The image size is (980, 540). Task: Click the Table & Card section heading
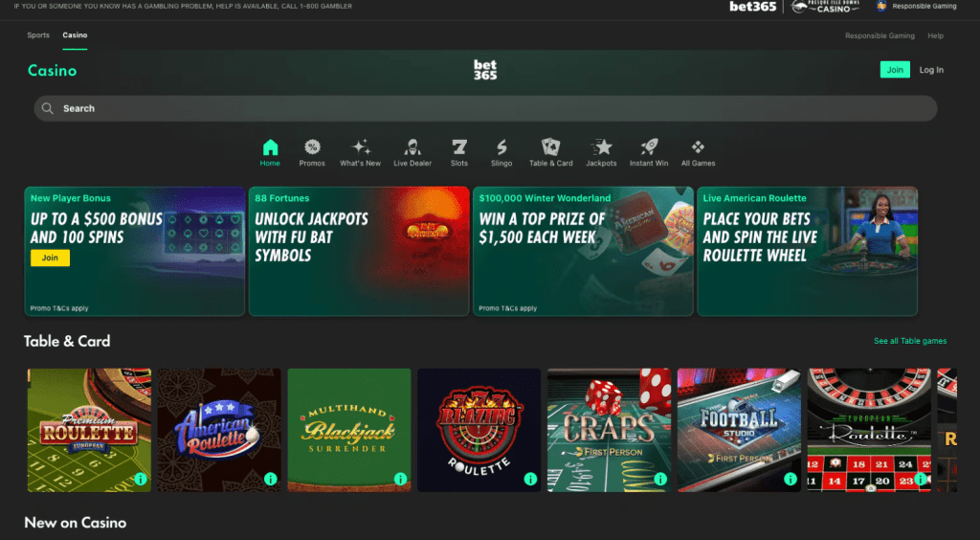click(67, 341)
